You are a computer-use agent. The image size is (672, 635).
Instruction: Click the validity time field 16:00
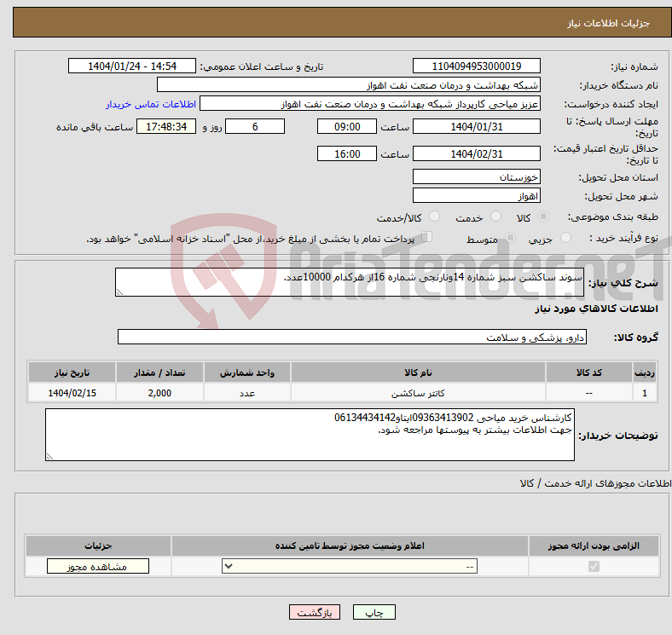click(347, 153)
